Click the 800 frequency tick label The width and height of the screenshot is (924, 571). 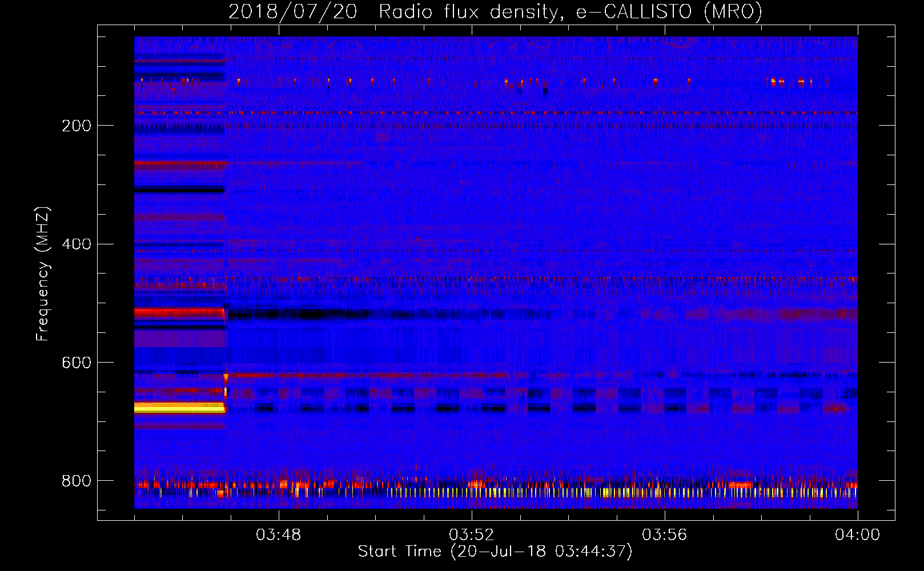(77, 481)
